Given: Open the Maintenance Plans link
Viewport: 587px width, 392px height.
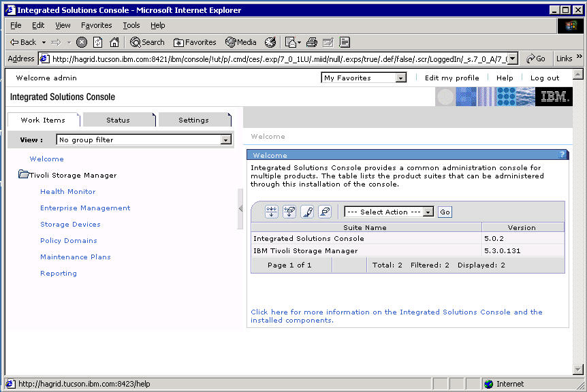Looking at the screenshot, I should click(75, 257).
